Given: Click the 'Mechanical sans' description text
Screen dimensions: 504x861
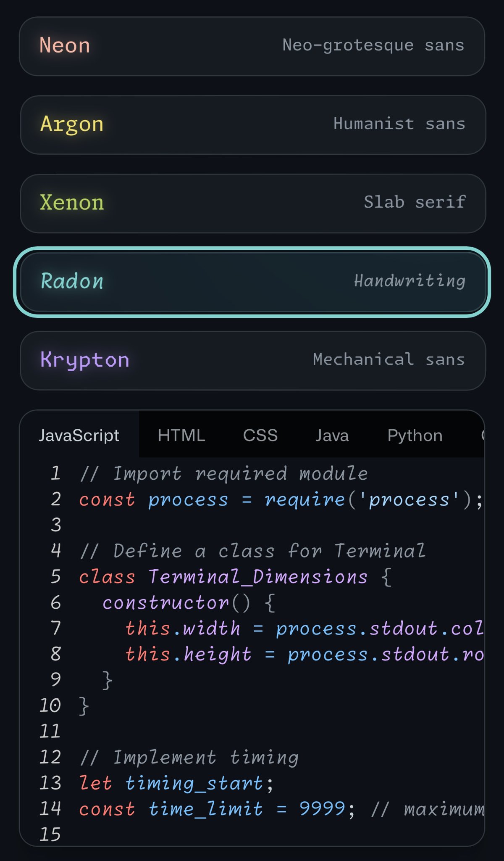Looking at the screenshot, I should (x=388, y=359).
